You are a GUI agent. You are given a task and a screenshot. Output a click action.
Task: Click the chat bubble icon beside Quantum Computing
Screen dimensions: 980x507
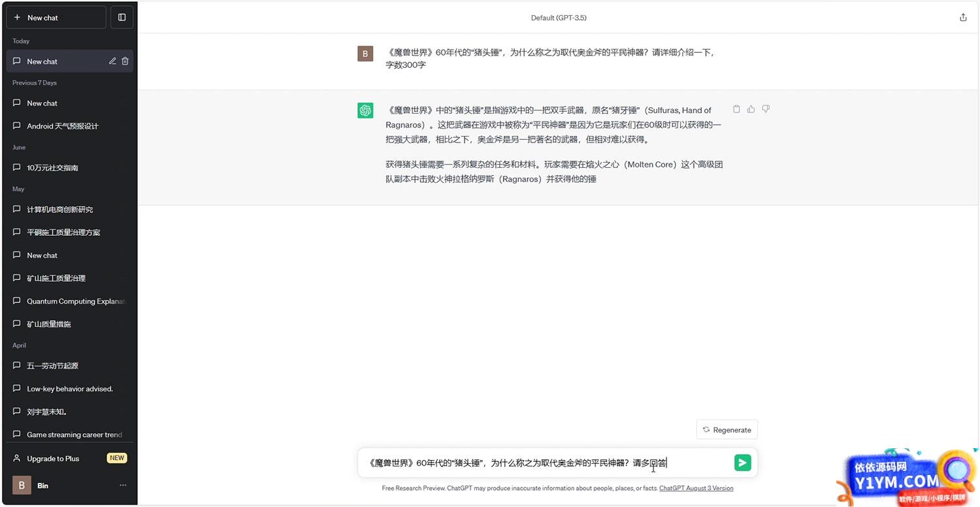click(x=17, y=301)
